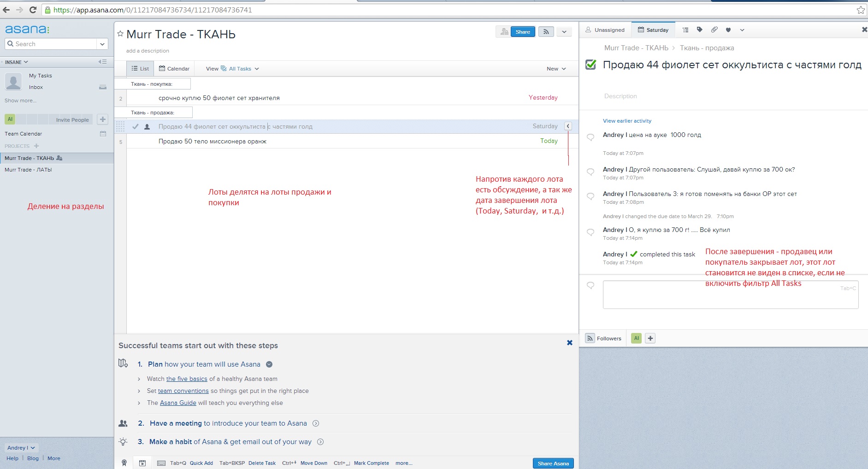This screenshot has height=469, width=868.
Task: Add a follower with the plus icon
Action: tap(650, 338)
